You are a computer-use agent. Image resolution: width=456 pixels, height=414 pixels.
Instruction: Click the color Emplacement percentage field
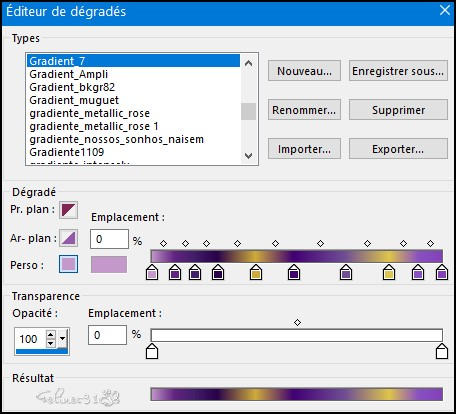tap(109, 239)
